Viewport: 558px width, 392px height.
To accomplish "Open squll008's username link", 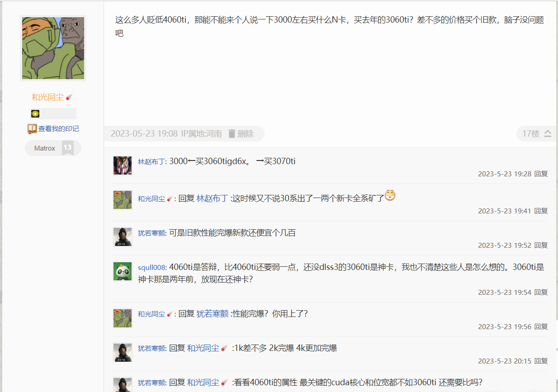I will coord(151,267).
